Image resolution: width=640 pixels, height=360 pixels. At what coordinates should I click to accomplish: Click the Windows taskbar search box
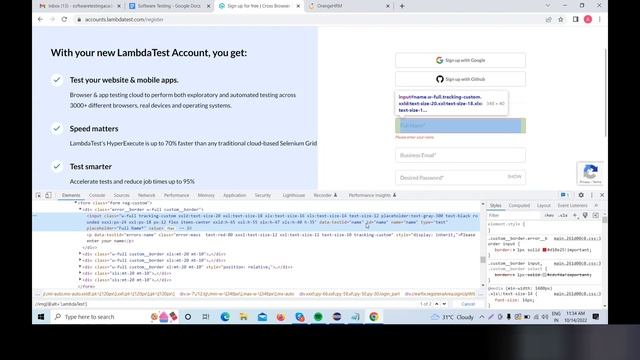point(100,317)
